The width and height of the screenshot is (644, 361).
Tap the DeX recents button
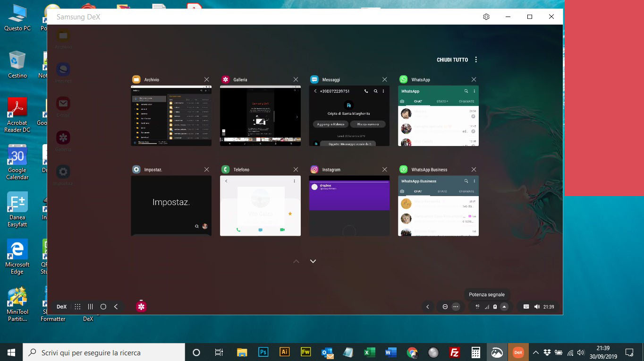point(91,307)
